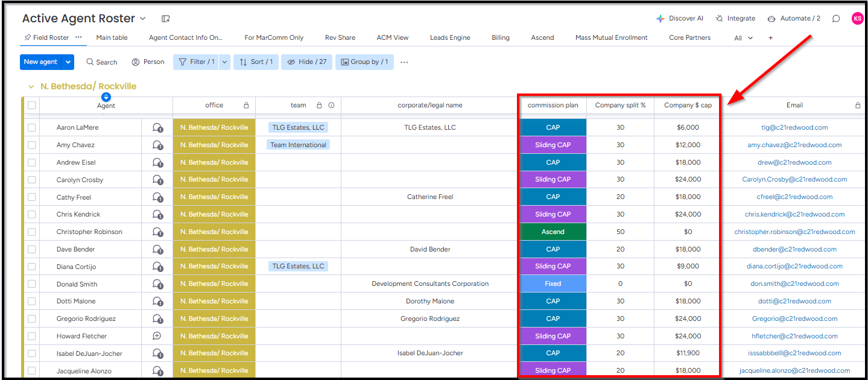Viewport: 868px width, 380px height.
Task: Open Amy Chavez conversation bubble
Action: point(157,145)
